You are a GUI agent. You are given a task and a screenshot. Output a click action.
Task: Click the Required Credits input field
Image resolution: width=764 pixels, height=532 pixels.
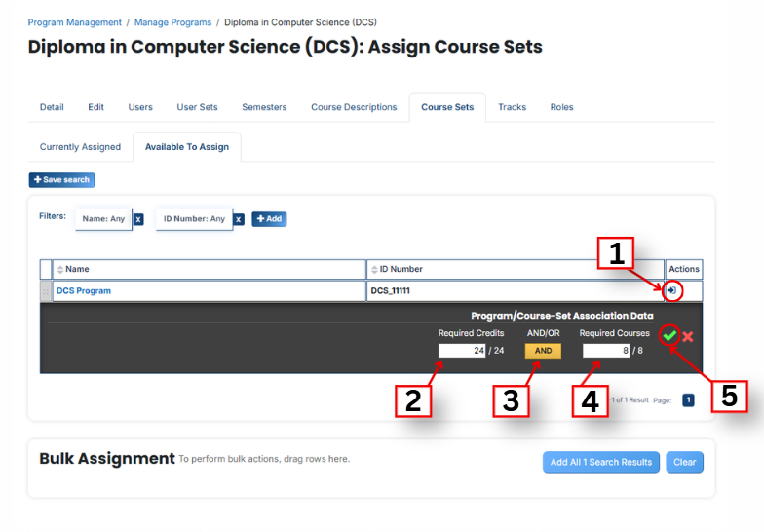pyautogui.click(x=462, y=351)
